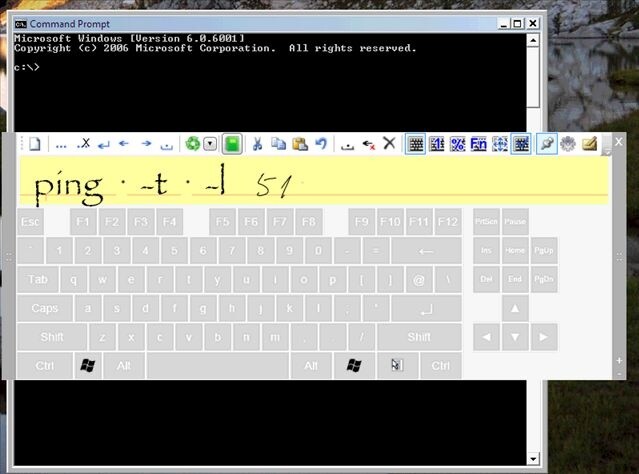
Task: Click the down arrow key
Action: pos(515,337)
